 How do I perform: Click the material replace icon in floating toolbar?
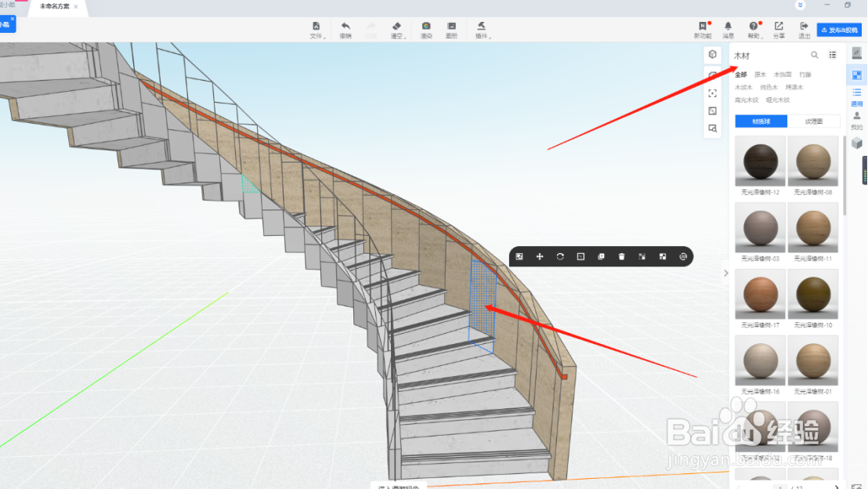519,256
